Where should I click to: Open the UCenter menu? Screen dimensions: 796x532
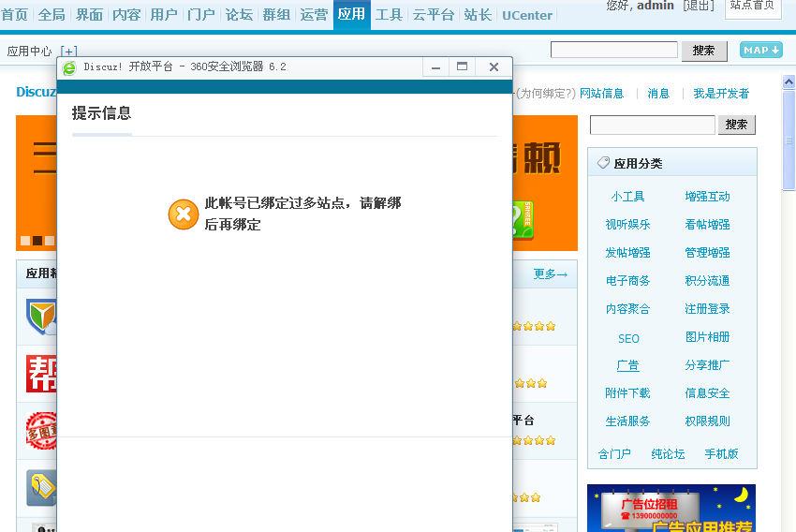pyautogui.click(x=527, y=15)
